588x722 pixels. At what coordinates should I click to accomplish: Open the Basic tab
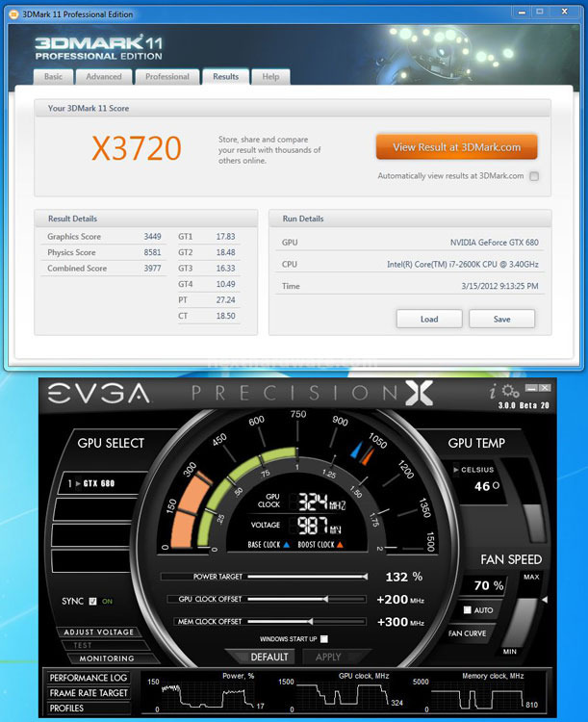(x=54, y=76)
